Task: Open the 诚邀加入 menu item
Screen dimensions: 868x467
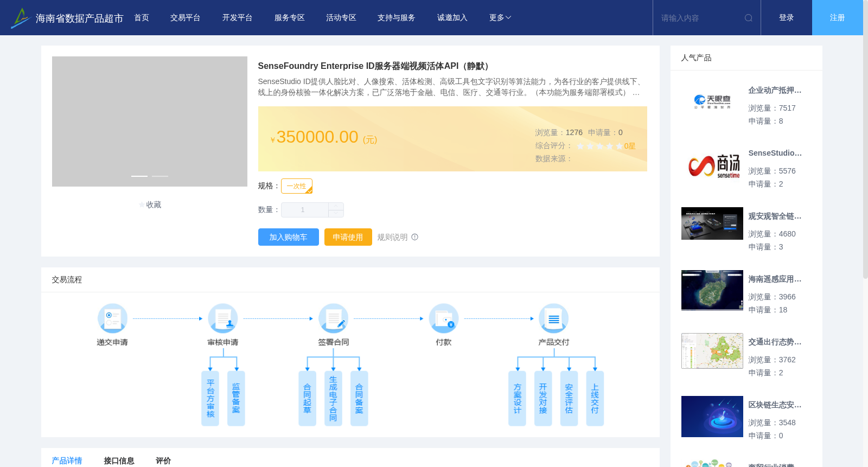Action: 452,18
